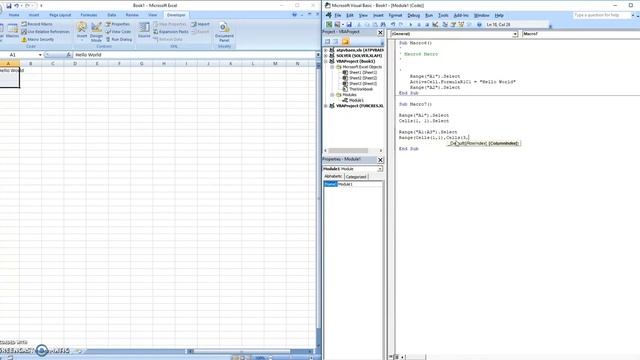Open the Data ribbon tab
Image resolution: width=640 pixels, height=360 pixels.
(111, 15)
